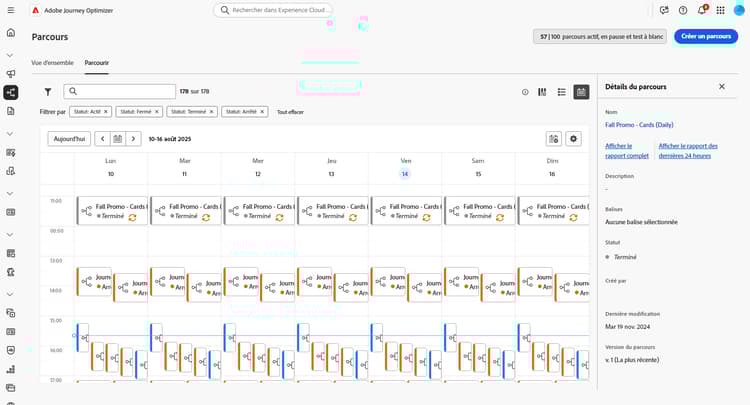Open Afficher le rapport des dernières 24 heures
750x405 pixels.
(688, 151)
